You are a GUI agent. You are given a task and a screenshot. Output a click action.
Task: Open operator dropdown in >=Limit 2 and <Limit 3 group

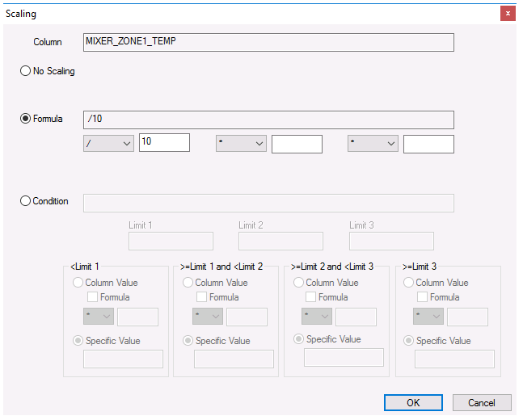(x=317, y=317)
